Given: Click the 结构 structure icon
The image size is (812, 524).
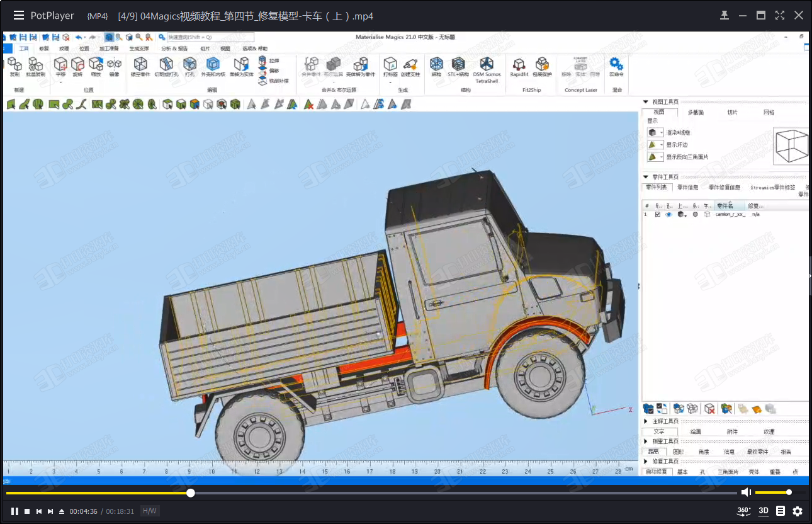Looking at the screenshot, I should pos(436,63).
